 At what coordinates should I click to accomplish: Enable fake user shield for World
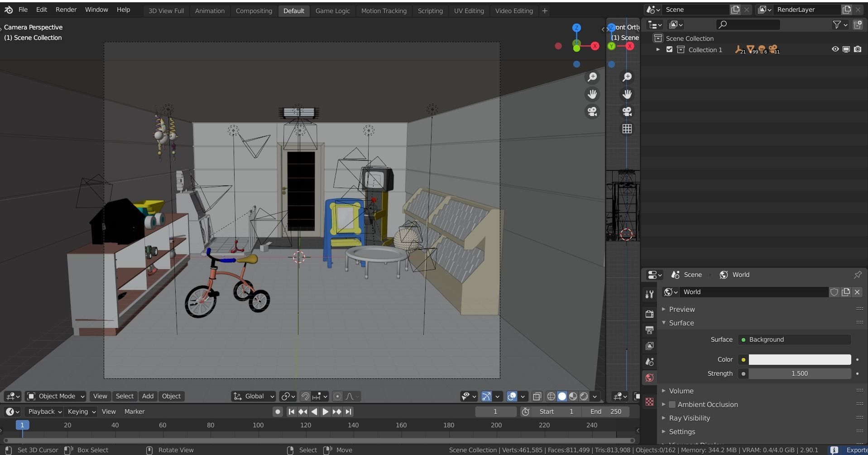click(834, 292)
